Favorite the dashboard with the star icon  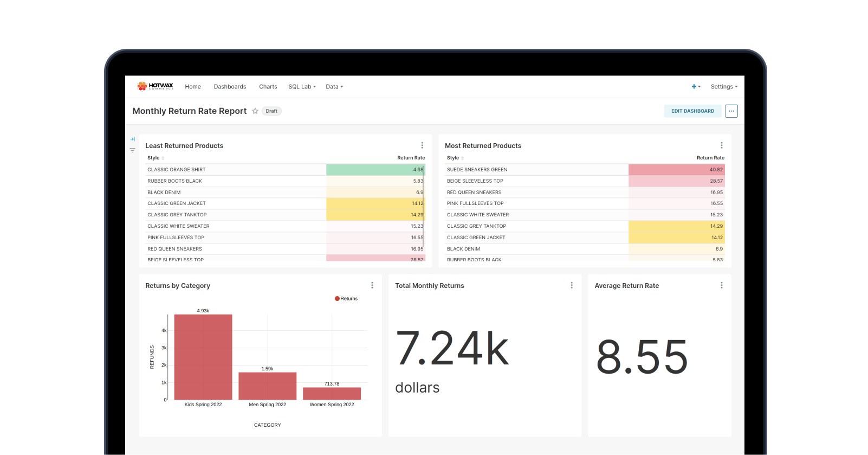click(255, 111)
